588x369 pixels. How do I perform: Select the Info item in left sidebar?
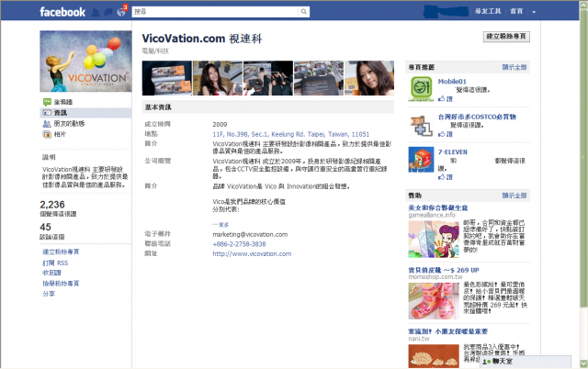[85, 113]
